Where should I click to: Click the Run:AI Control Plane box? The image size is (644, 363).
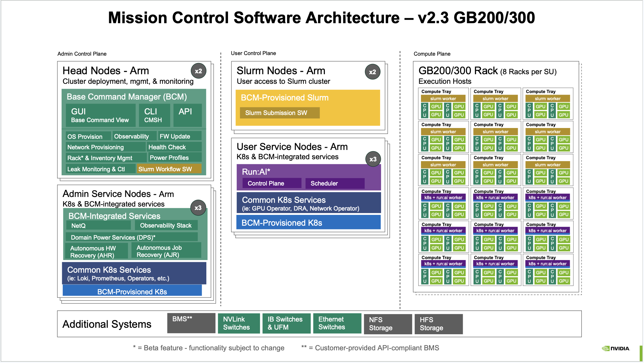coord(271,183)
